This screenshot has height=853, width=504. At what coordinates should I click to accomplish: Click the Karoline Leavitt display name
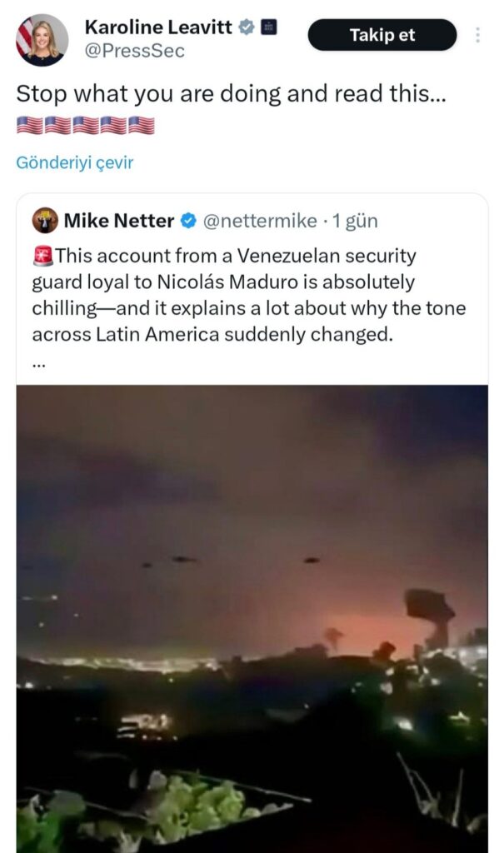pos(158,27)
